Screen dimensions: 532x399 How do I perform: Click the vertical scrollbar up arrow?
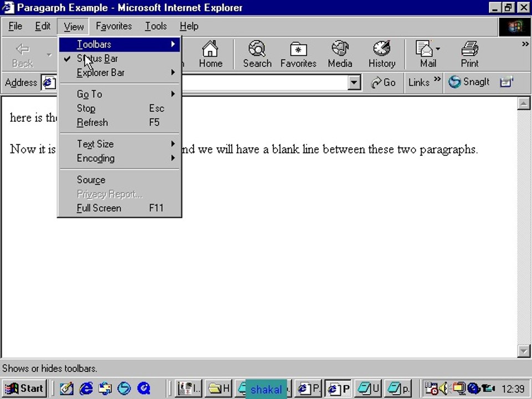click(x=524, y=104)
